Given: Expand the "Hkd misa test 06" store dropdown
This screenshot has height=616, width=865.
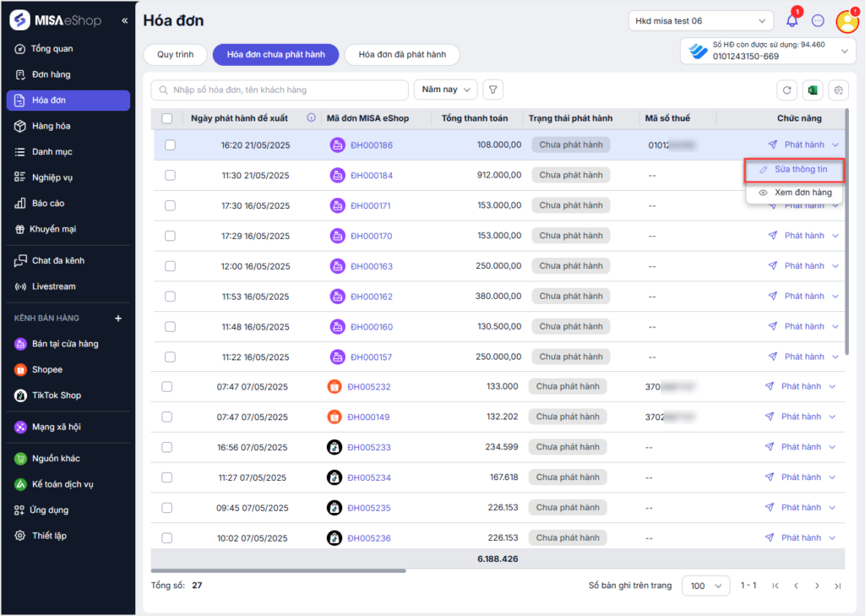Looking at the screenshot, I should [x=700, y=21].
